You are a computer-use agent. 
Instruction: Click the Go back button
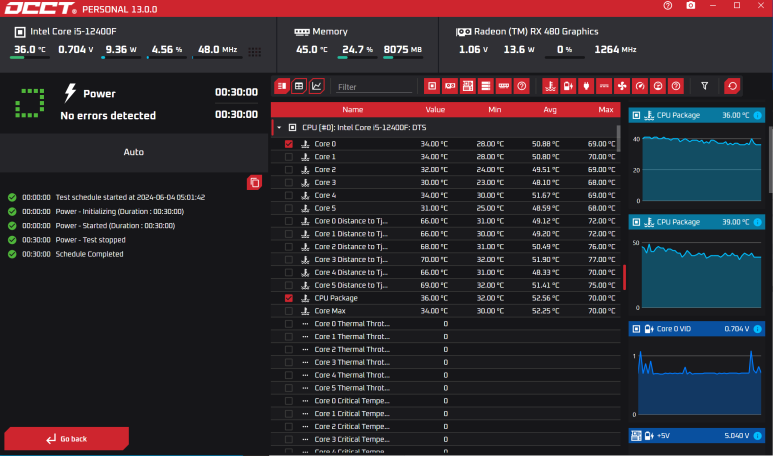coord(67,439)
